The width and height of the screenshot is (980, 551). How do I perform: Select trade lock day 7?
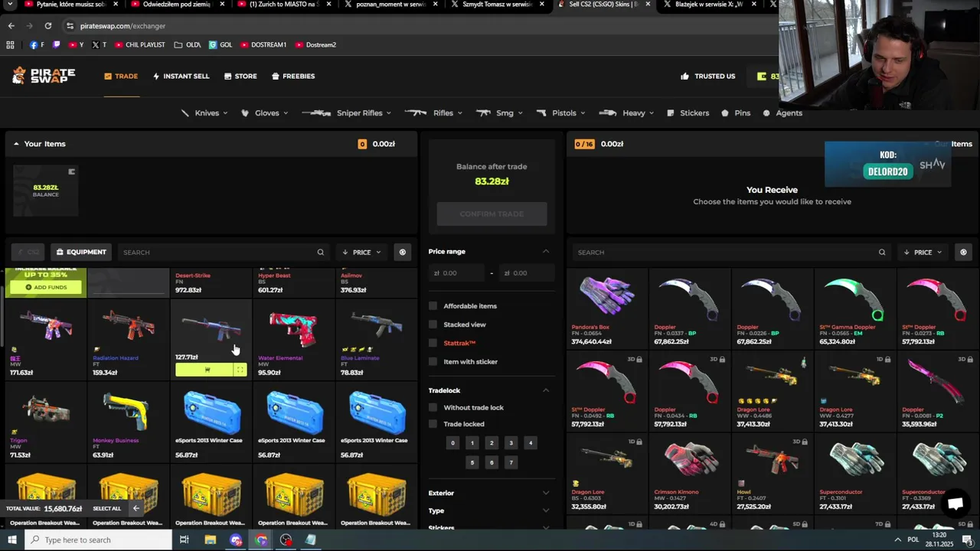(x=511, y=462)
